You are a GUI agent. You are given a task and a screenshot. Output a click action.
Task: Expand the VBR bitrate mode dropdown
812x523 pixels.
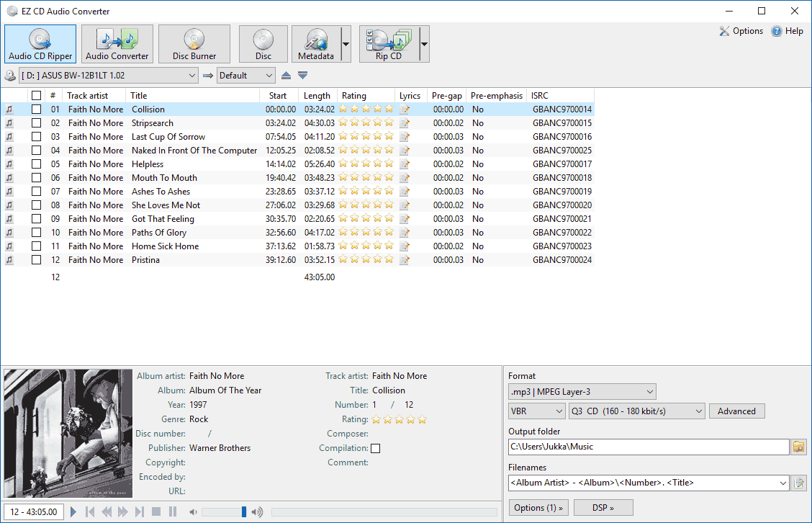536,411
